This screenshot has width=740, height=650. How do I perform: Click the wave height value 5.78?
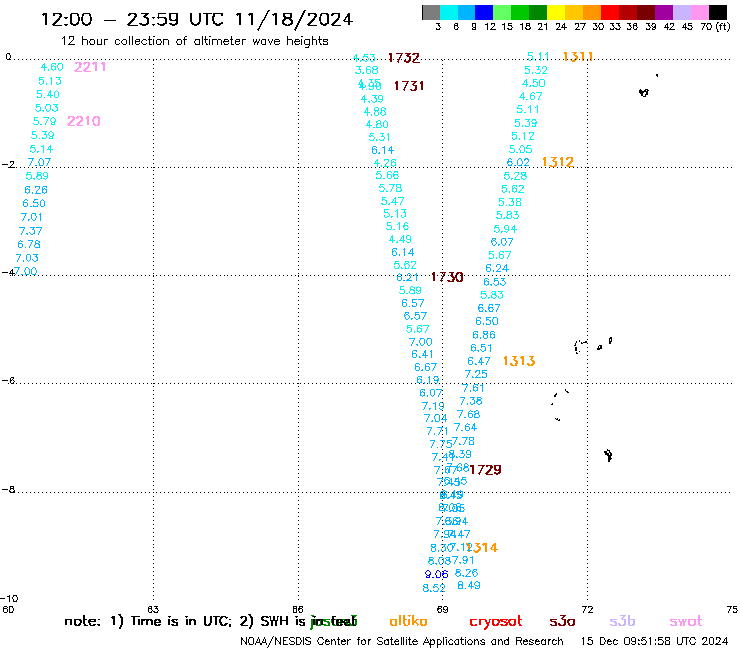coord(390,188)
